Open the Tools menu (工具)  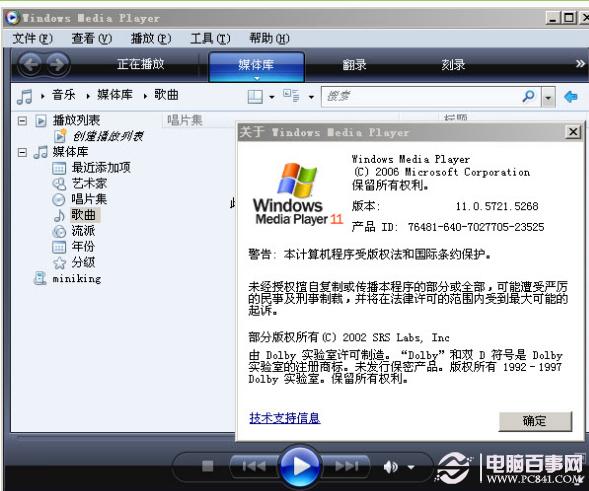(x=210, y=38)
